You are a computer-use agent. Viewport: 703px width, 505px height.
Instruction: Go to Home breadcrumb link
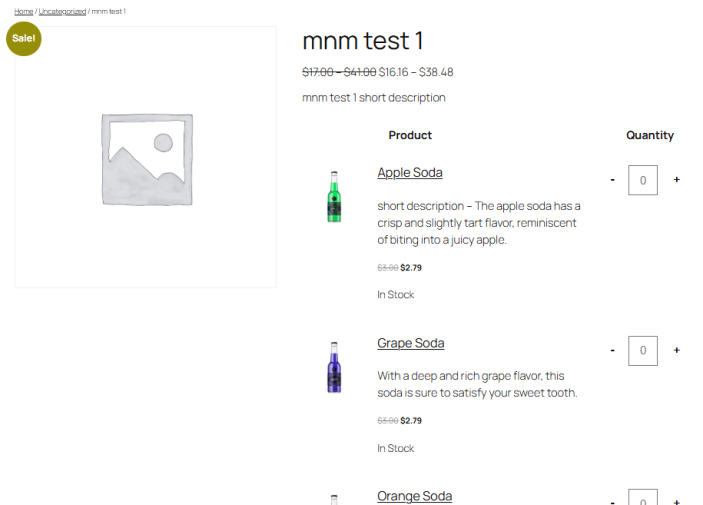click(23, 11)
